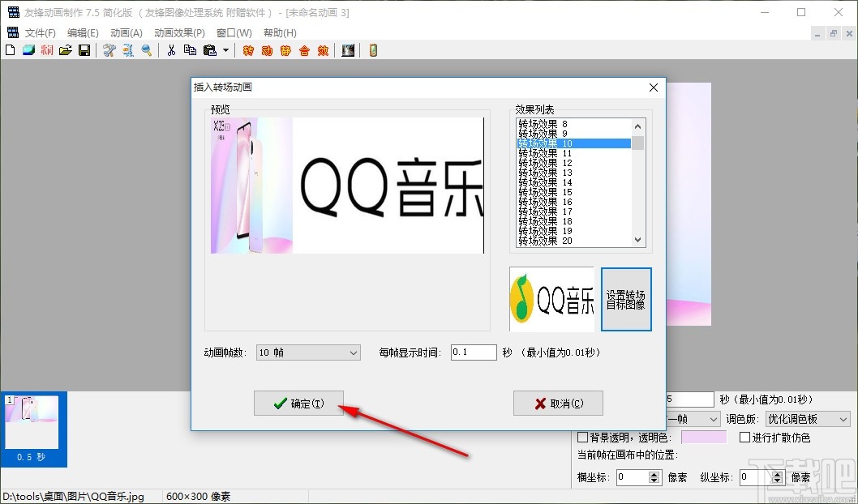This screenshot has height=504, width=858.
Task: Click the new blank animation icon
Action: [10, 50]
